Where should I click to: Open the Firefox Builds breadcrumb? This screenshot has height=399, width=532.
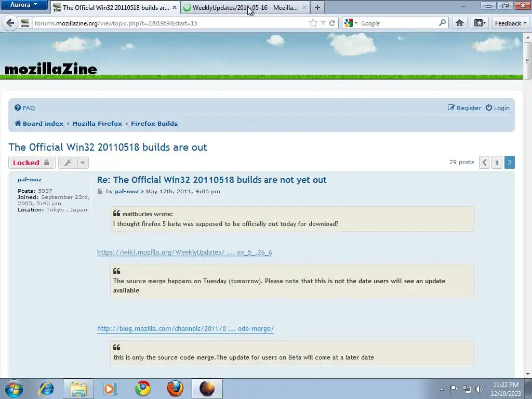pos(154,124)
